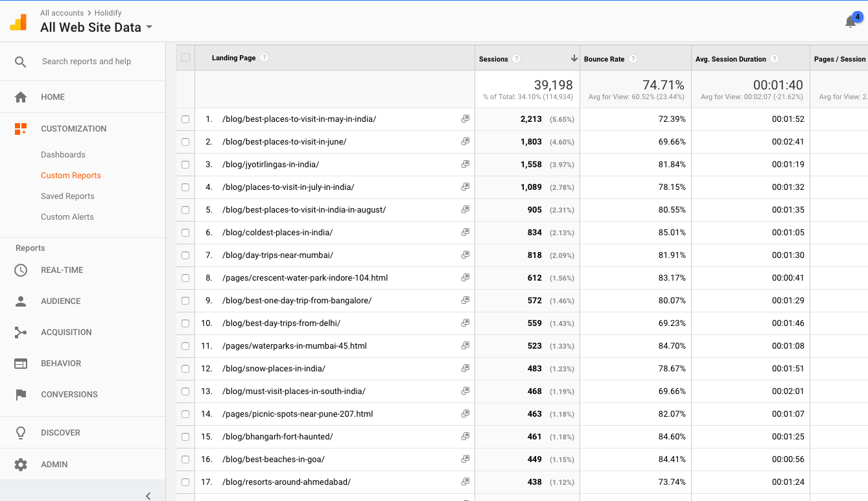Check the box for day-trips-near-mumbai row
868x501 pixels.
185,255
